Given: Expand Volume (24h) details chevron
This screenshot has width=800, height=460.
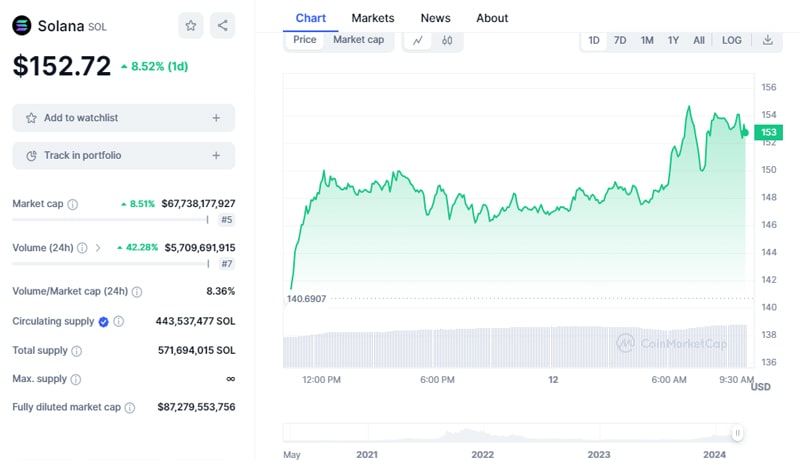Looking at the screenshot, I should tap(98, 248).
